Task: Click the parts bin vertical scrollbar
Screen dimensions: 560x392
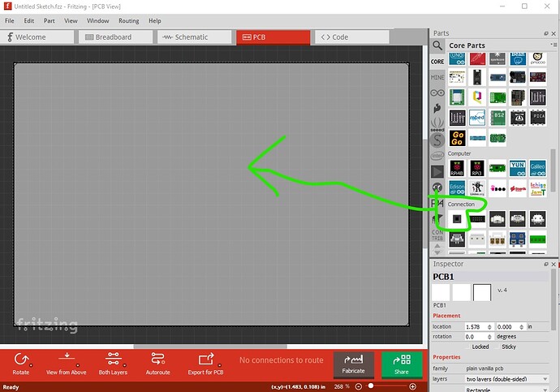Action: click(x=553, y=170)
